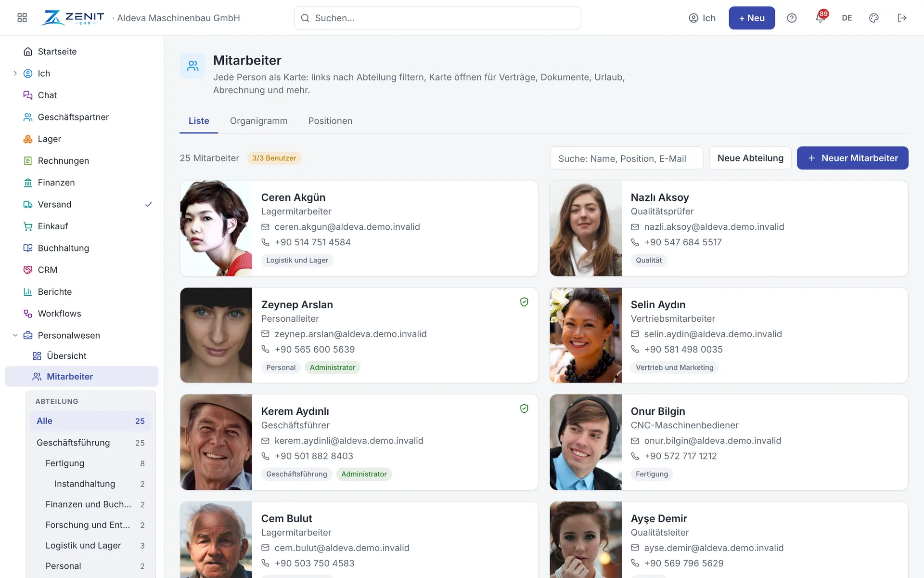Open the theme palette icon
The height and width of the screenshot is (578, 924).
pos(874,18)
